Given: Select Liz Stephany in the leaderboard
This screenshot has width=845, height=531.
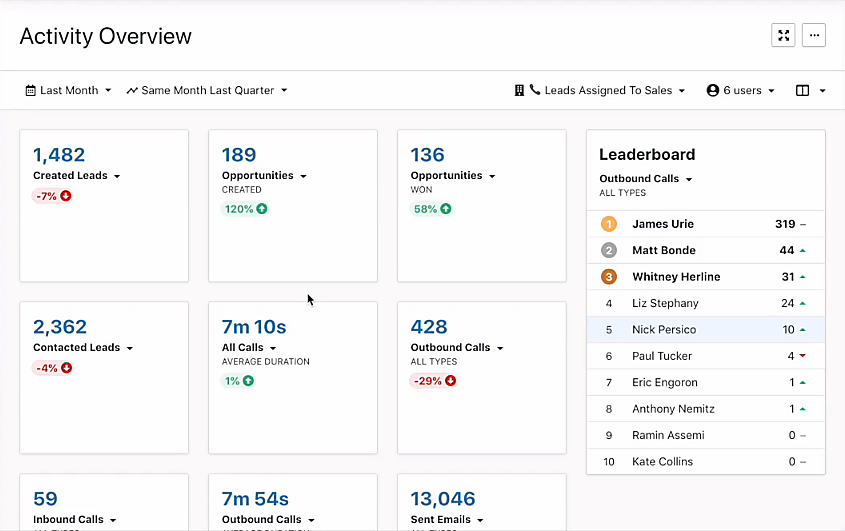Looking at the screenshot, I should coord(705,303).
